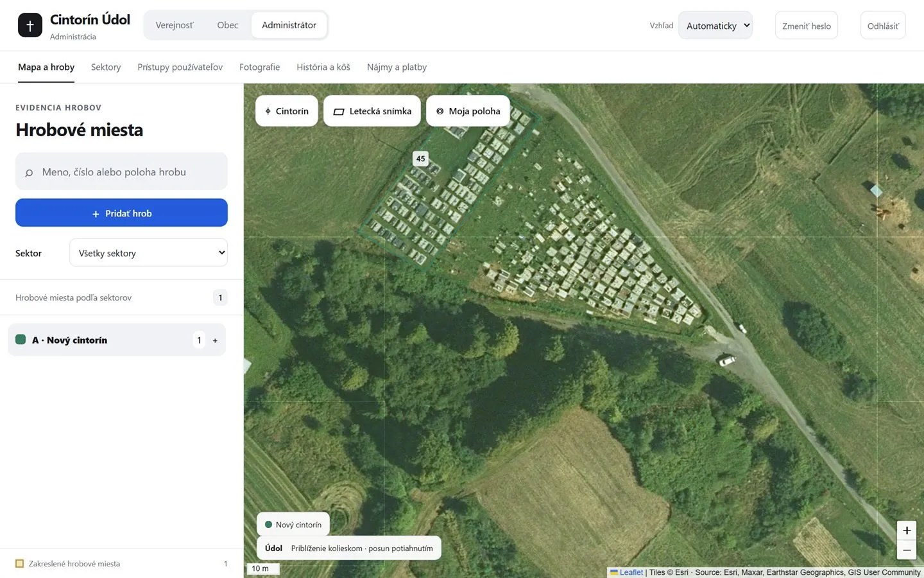This screenshot has height=578, width=924.
Task: Expand the A · Nový cintorín sector row
Action: pyautogui.click(x=117, y=340)
